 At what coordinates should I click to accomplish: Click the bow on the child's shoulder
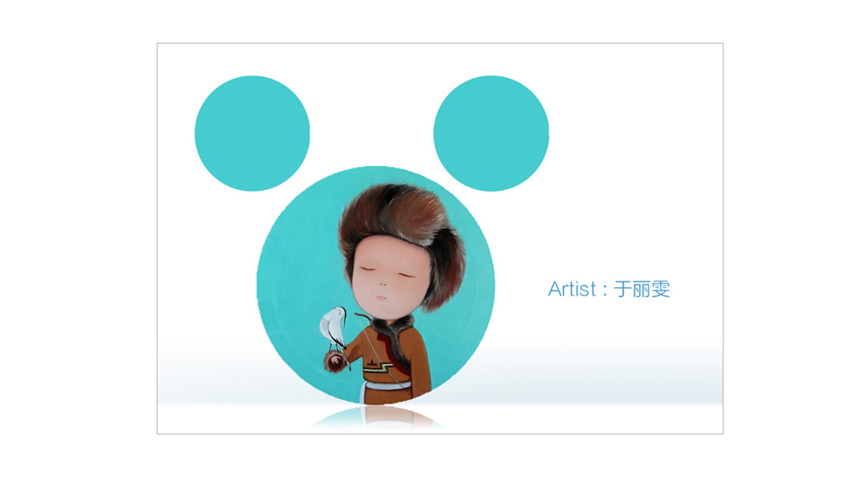click(363, 317)
